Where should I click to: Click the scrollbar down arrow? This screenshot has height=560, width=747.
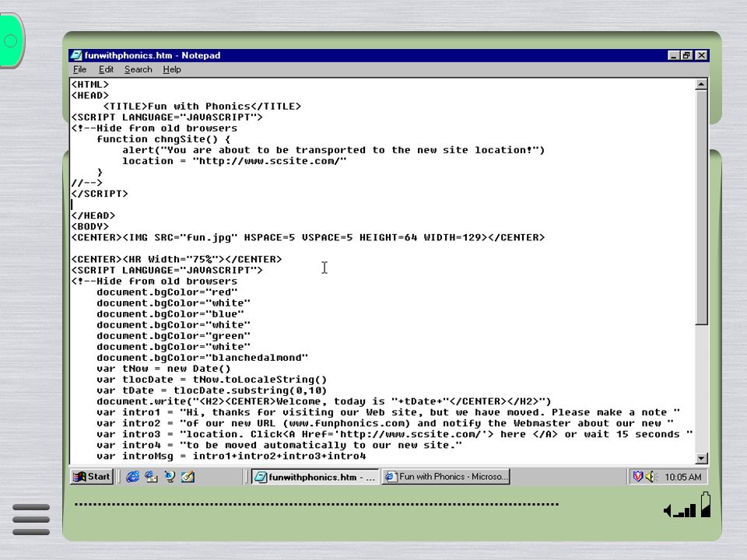point(701,458)
